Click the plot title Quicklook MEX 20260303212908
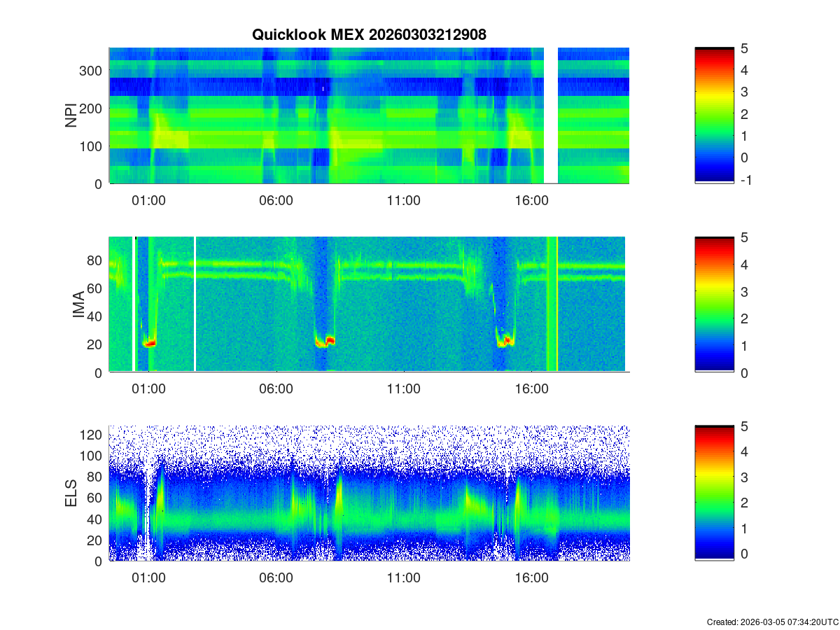Screen dimensions: 840x630 point(369,35)
